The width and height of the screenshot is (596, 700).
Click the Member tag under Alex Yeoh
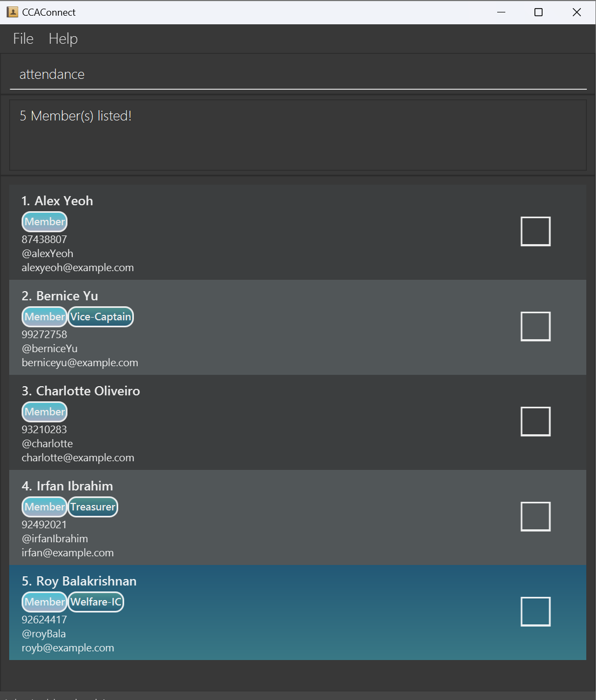point(45,222)
